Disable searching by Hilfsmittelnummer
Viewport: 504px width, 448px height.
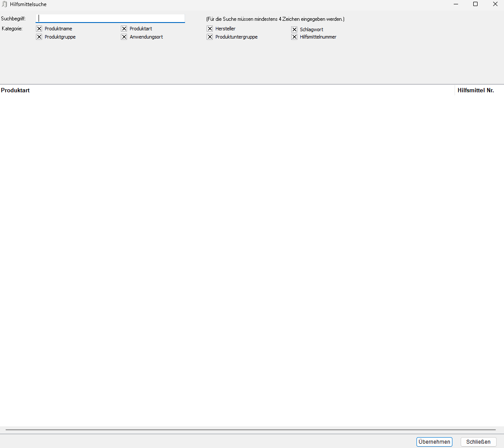(295, 37)
